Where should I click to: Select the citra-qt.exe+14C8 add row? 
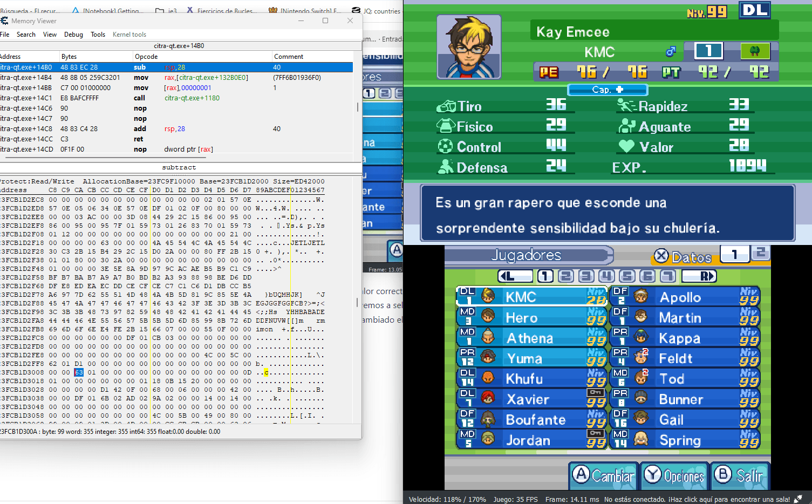[x=176, y=129]
